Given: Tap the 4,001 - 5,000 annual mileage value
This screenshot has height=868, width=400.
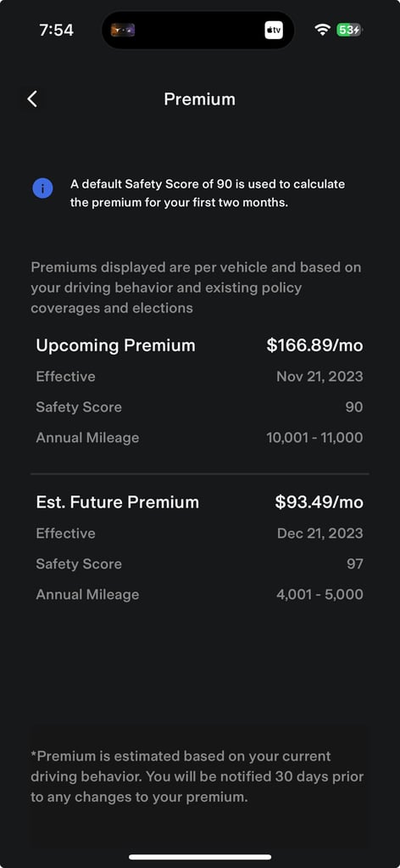Looking at the screenshot, I should point(319,595).
